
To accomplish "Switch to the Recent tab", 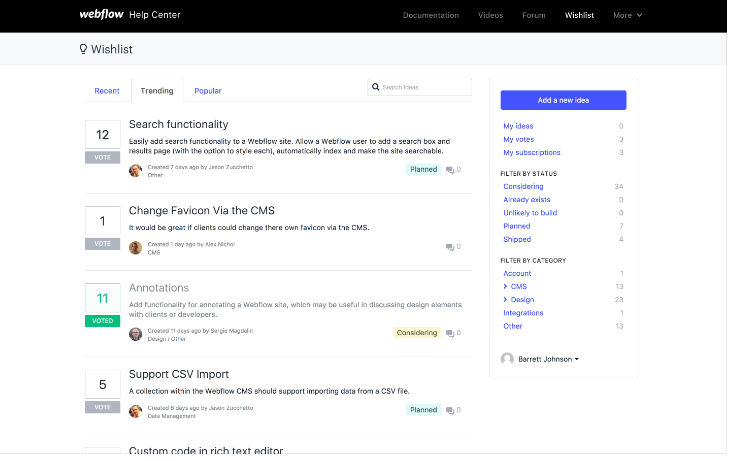I will coord(107,91).
